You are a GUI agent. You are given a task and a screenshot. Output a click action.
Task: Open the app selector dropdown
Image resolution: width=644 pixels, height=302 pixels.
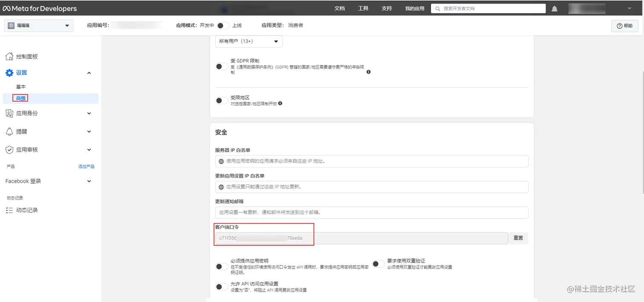(39, 26)
